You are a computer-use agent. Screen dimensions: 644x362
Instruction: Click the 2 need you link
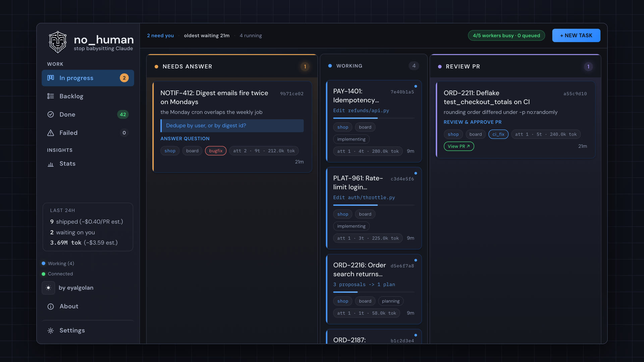pyautogui.click(x=160, y=36)
